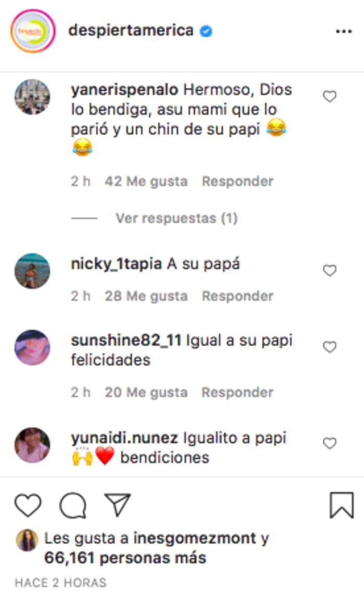Like yunaidi.nunez's comment
This screenshot has height=591, width=364.
(x=330, y=443)
